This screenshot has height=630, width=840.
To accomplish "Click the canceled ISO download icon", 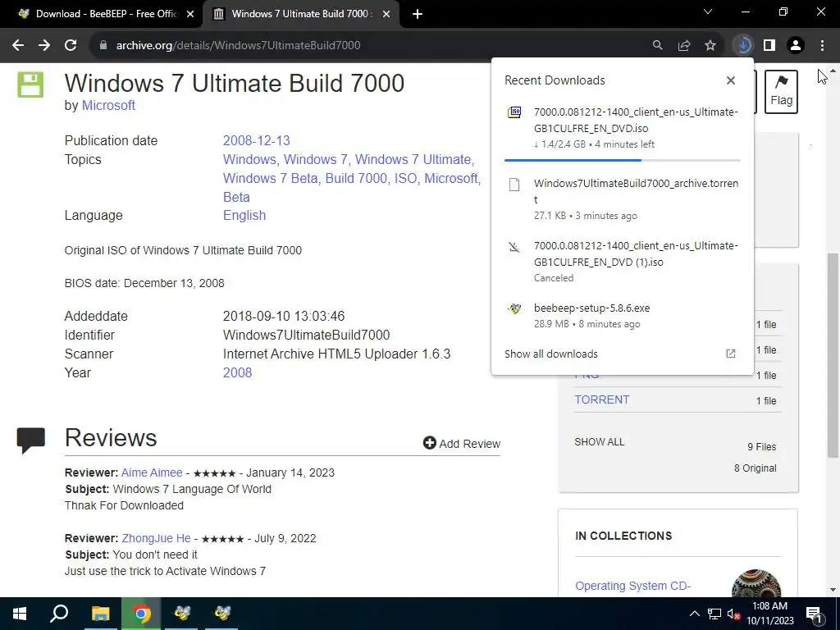I will 514,246.
